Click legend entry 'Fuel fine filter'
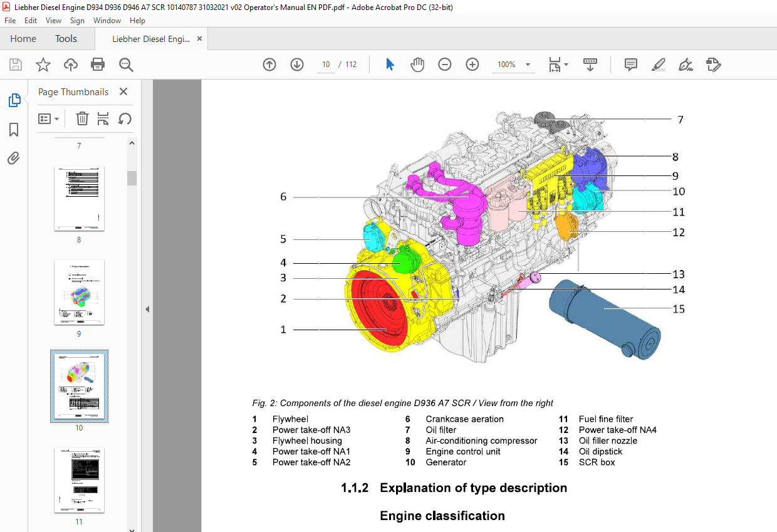This screenshot has width=777, height=532. click(x=606, y=419)
